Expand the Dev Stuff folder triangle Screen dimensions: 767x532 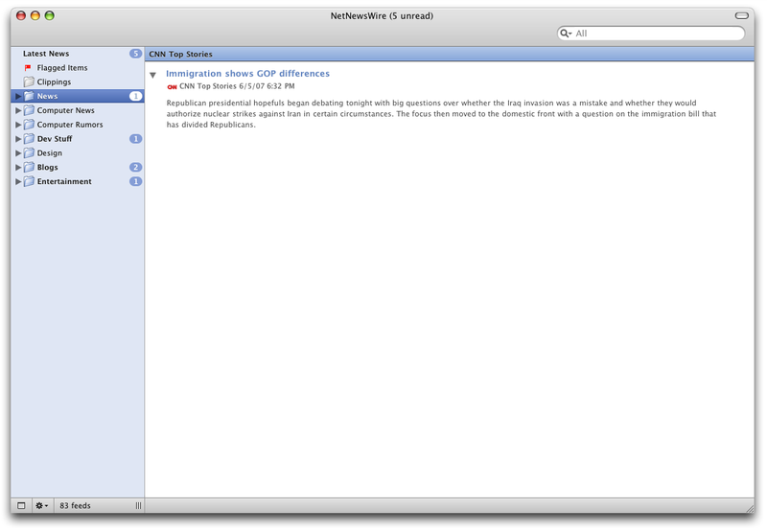[18, 138]
